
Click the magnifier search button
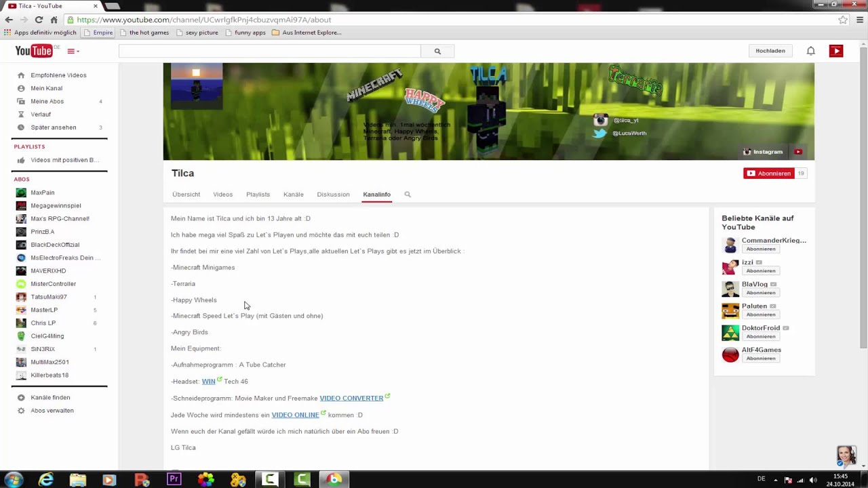437,51
